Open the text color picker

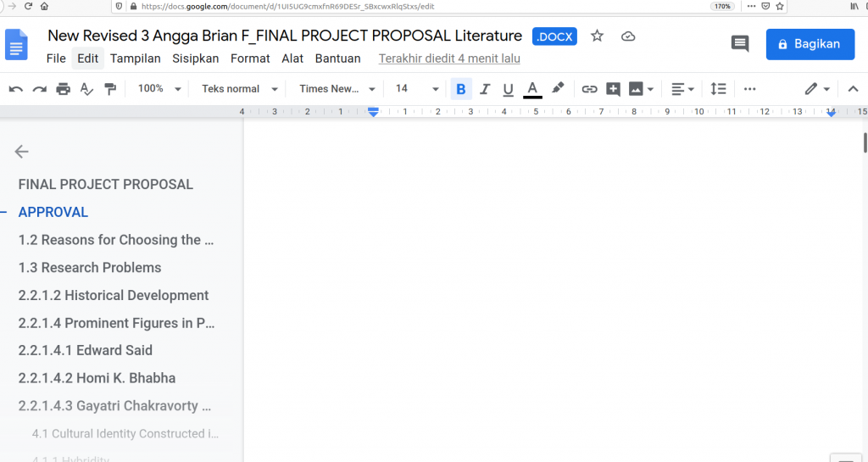tap(532, 89)
